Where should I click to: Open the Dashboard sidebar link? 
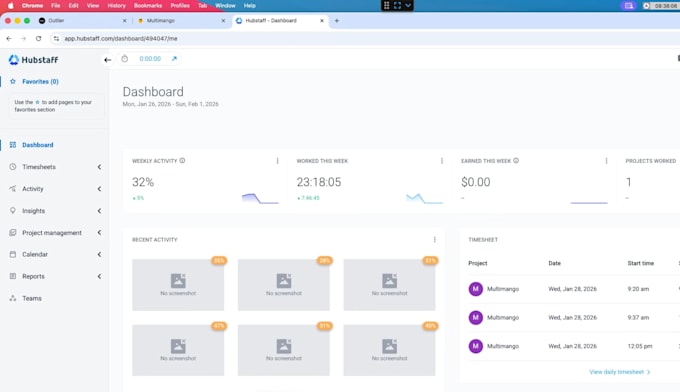[38, 145]
